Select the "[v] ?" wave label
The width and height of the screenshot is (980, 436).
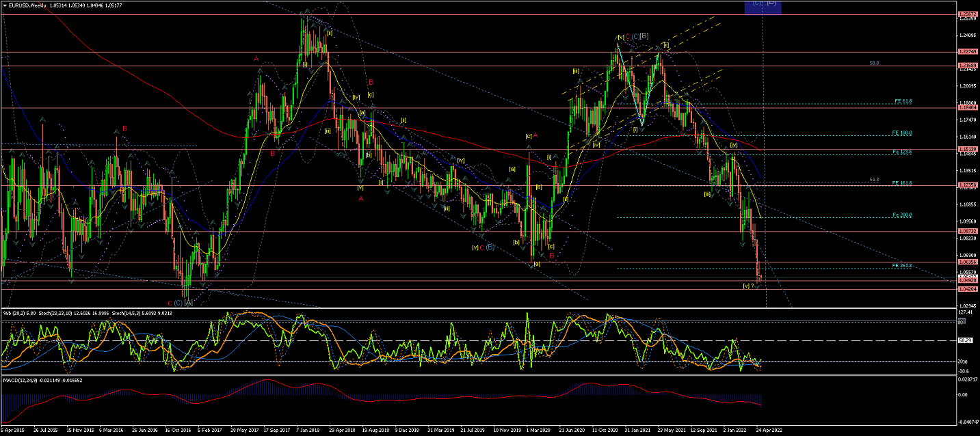pos(748,286)
